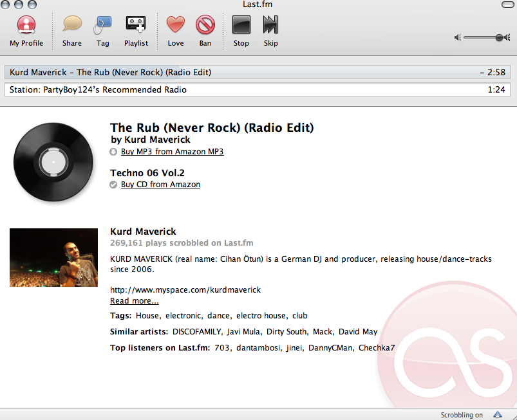Click the vinyl record album art
Image resolution: width=517 pixels, height=420 pixels.
pos(53,162)
